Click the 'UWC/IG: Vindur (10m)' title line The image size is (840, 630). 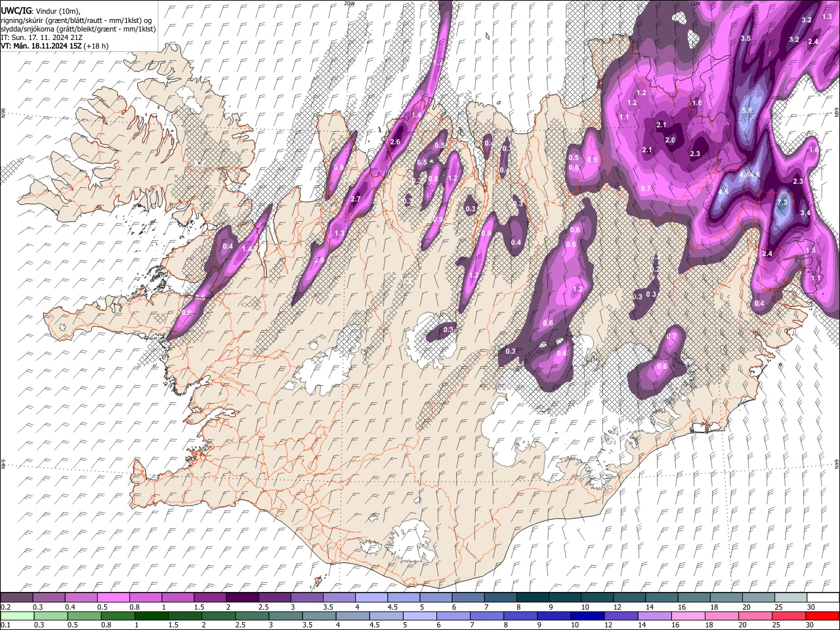pos(41,12)
